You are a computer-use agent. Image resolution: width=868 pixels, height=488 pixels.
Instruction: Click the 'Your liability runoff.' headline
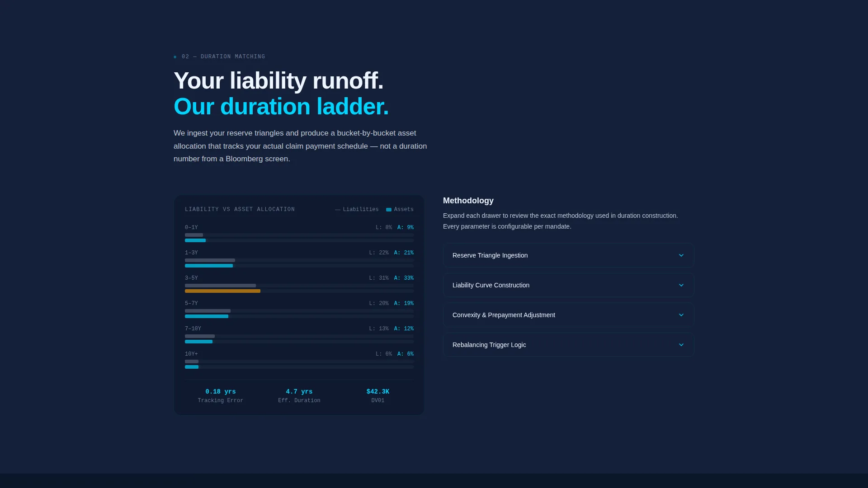pos(278,81)
